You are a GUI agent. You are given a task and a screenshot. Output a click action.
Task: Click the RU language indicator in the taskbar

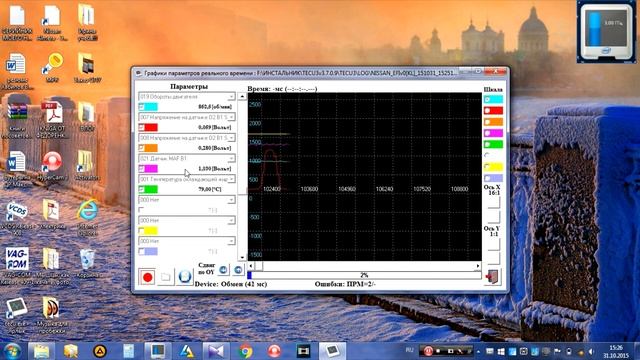coord(409,350)
